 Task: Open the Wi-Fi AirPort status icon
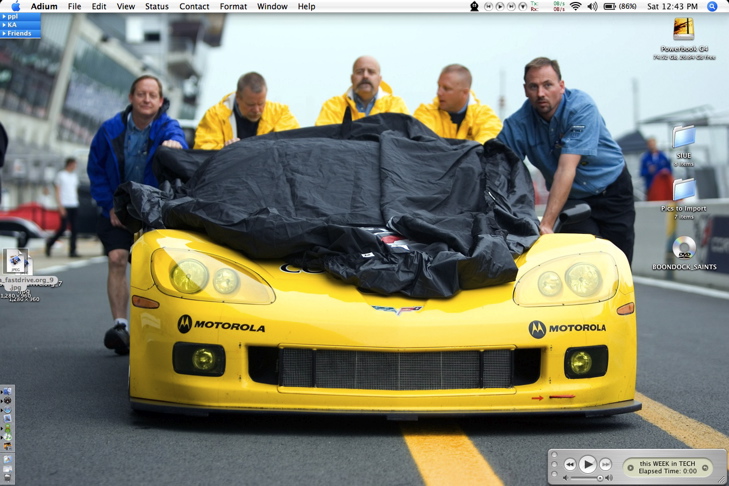[x=576, y=6]
